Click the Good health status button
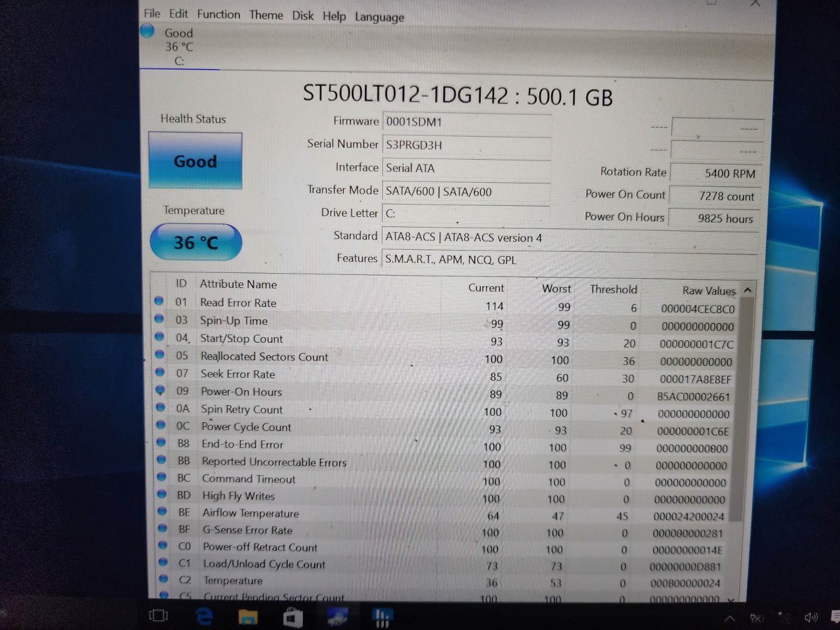Screen dimensions: 840x630 [195, 161]
